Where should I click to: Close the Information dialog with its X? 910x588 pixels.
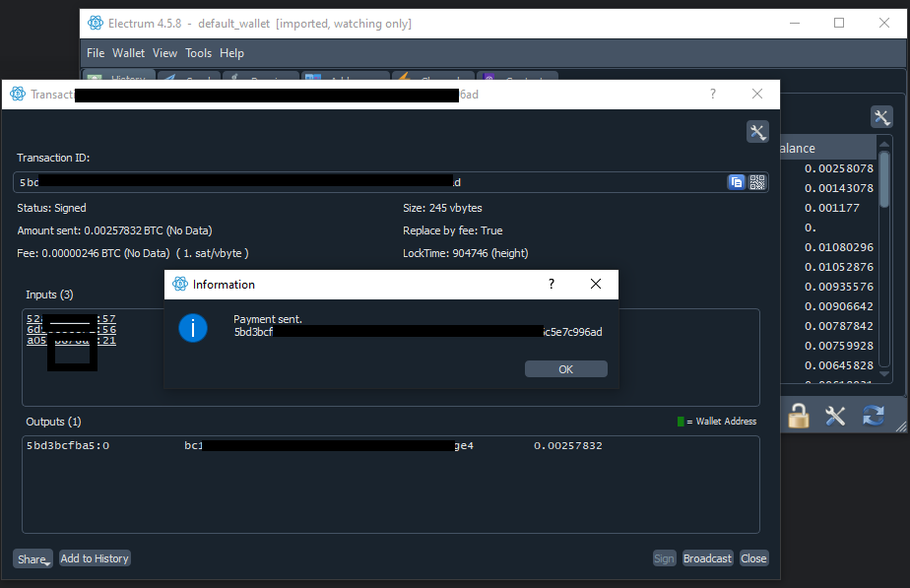[x=596, y=284]
